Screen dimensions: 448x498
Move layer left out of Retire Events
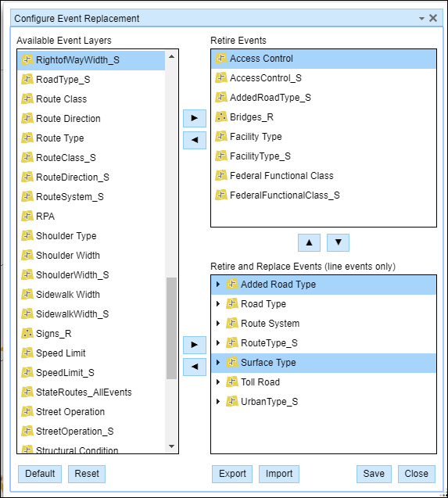coord(195,140)
